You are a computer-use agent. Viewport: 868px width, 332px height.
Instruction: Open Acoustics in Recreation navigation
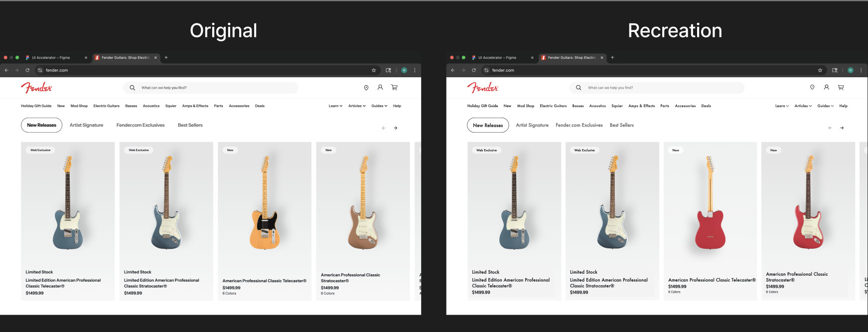pos(597,106)
